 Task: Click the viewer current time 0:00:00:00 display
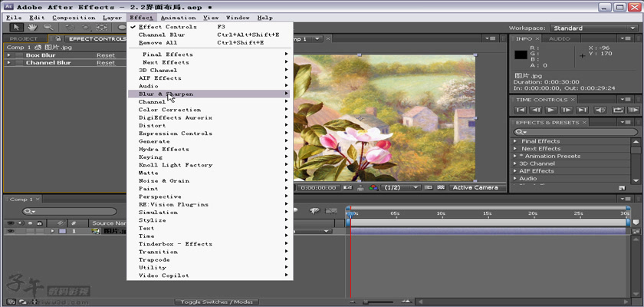[318, 187]
